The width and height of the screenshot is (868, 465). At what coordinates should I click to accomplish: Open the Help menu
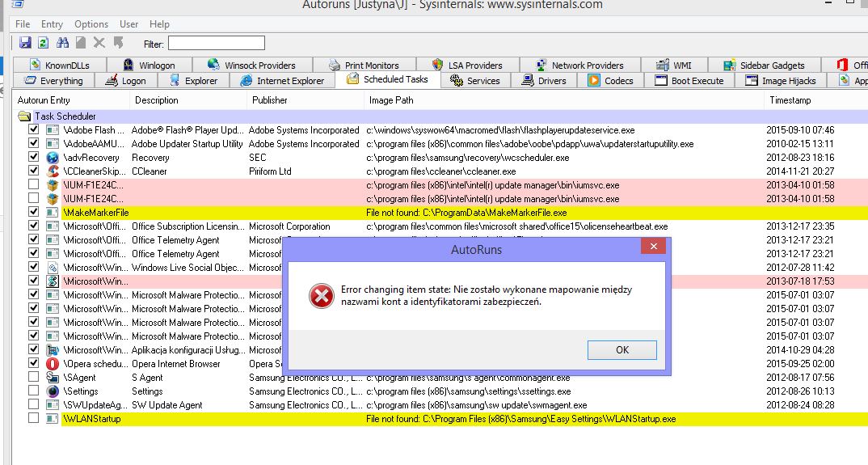159,23
